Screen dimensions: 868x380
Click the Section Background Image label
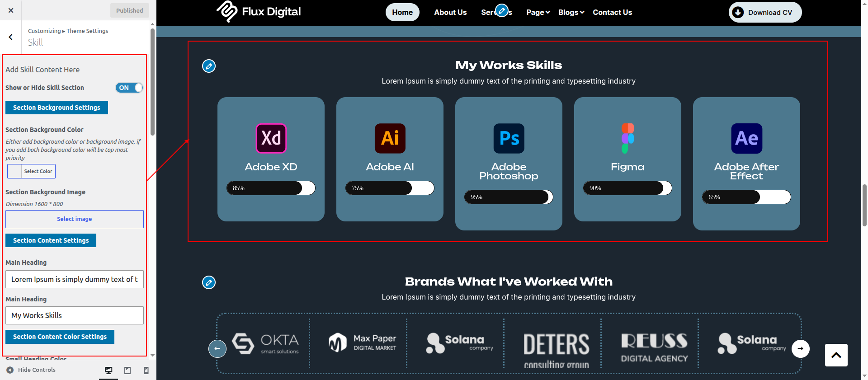point(45,192)
